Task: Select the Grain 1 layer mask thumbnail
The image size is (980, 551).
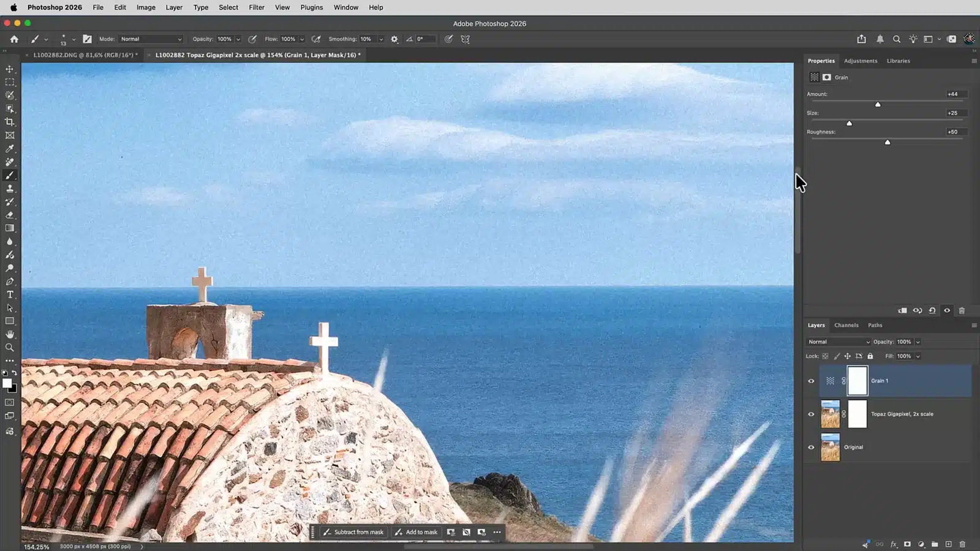Action: click(x=858, y=381)
